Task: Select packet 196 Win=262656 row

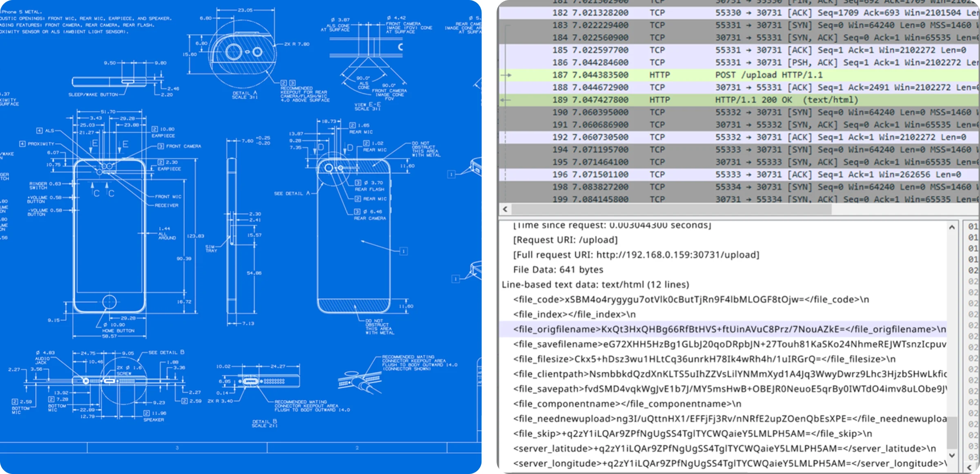Action: [x=739, y=174]
